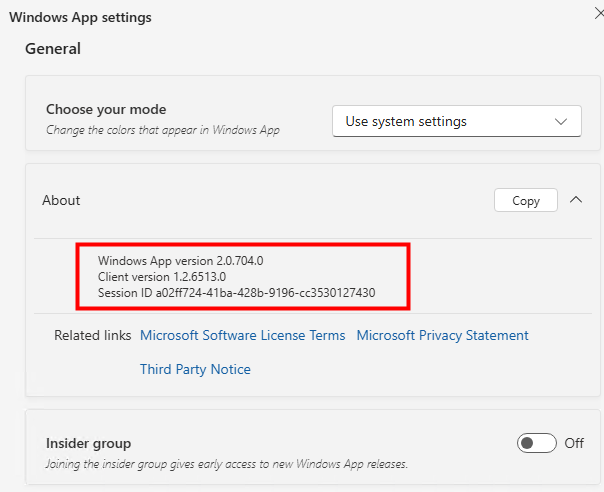Viewport: 604px width, 492px height.
Task: Click the 'Choose your mode' label
Action: coord(106,109)
